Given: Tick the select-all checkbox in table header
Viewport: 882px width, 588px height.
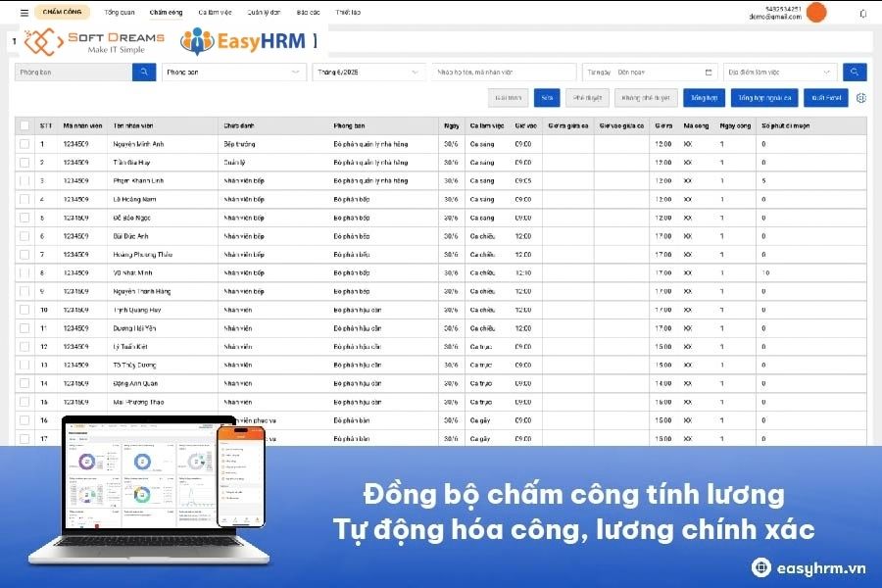Looking at the screenshot, I should pos(24,126).
